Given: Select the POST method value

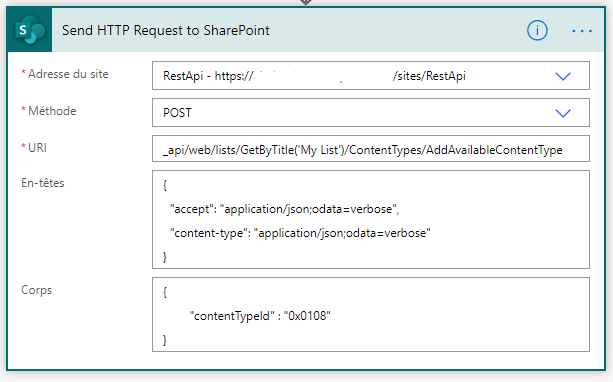Looking at the screenshot, I should (x=177, y=113).
